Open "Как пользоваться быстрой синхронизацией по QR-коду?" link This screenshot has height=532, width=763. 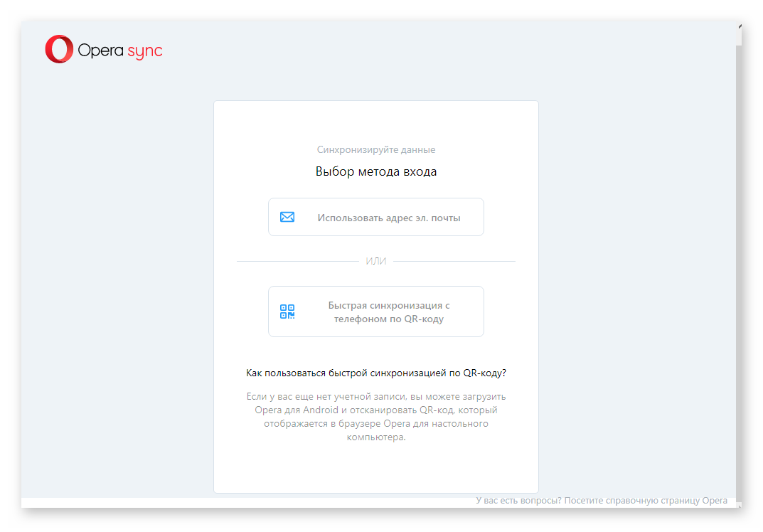click(x=375, y=373)
